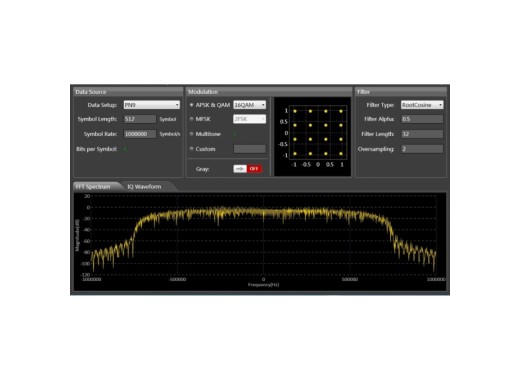520x380 pixels.
Task: Open the 2FSK dropdown
Action: point(249,119)
